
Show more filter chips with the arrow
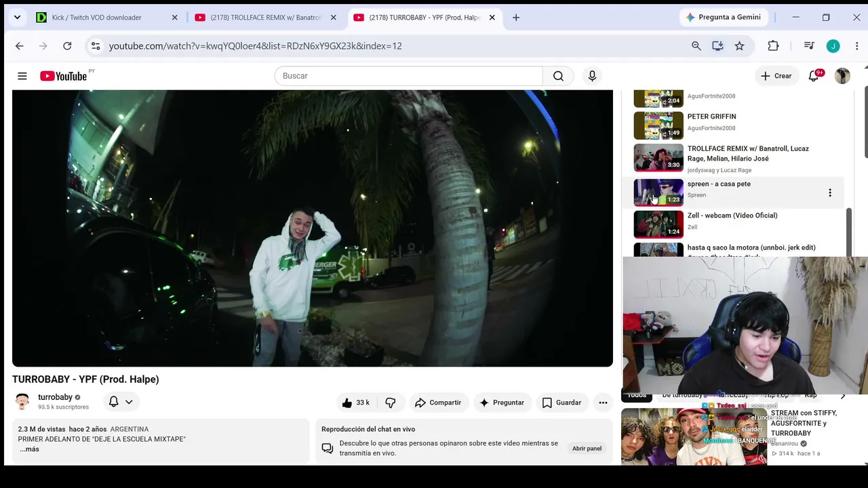coord(843,396)
